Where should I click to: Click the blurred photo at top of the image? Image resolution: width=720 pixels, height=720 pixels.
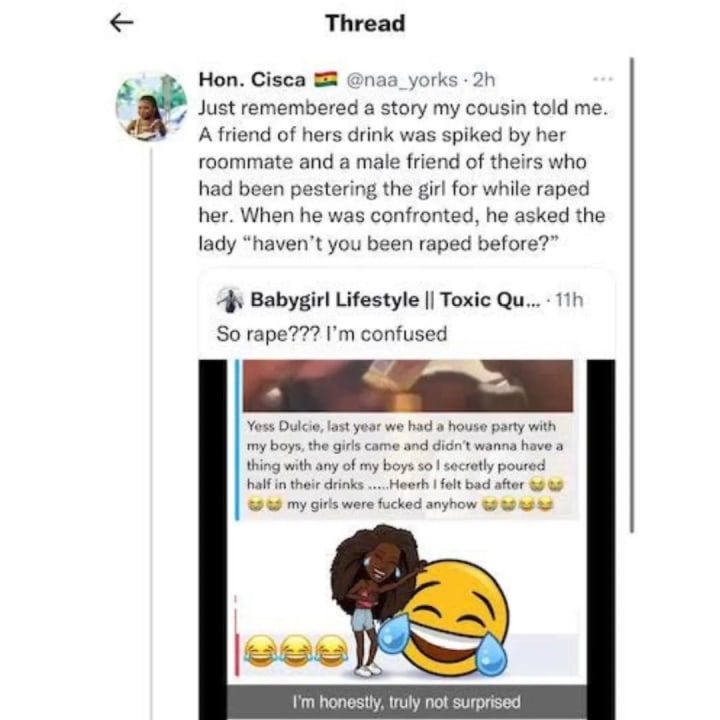408,386
